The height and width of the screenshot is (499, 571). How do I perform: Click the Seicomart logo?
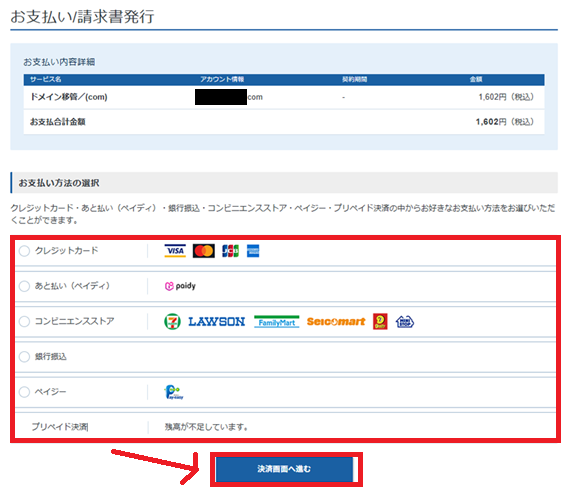(x=336, y=322)
